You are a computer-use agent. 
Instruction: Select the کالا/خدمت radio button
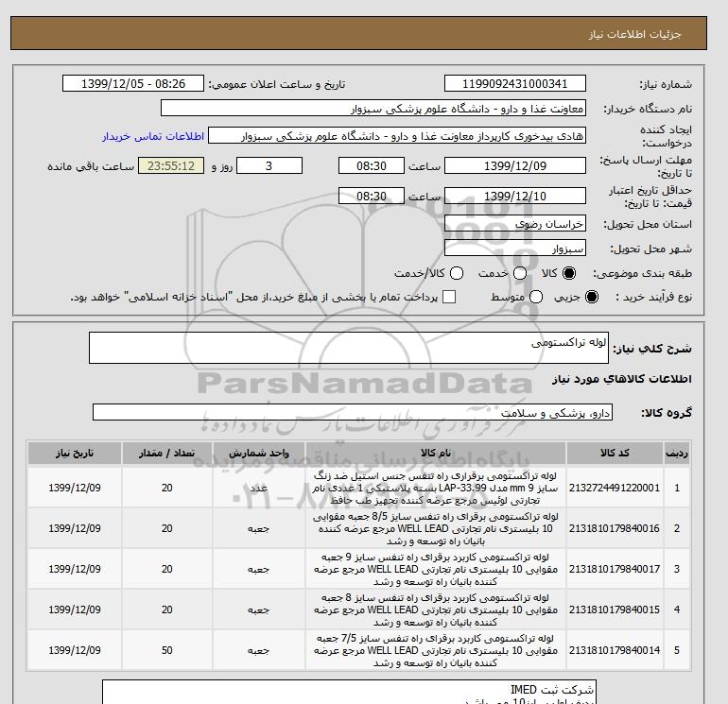point(457,273)
